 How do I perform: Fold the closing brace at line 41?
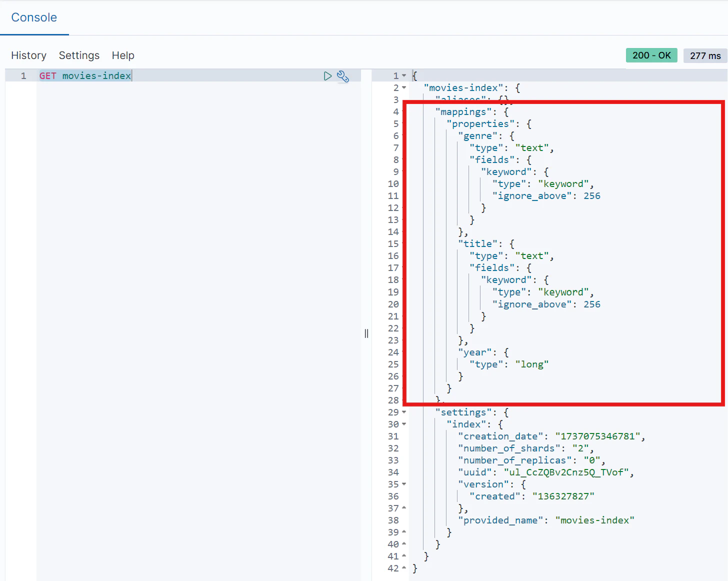(x=404, y=556)
